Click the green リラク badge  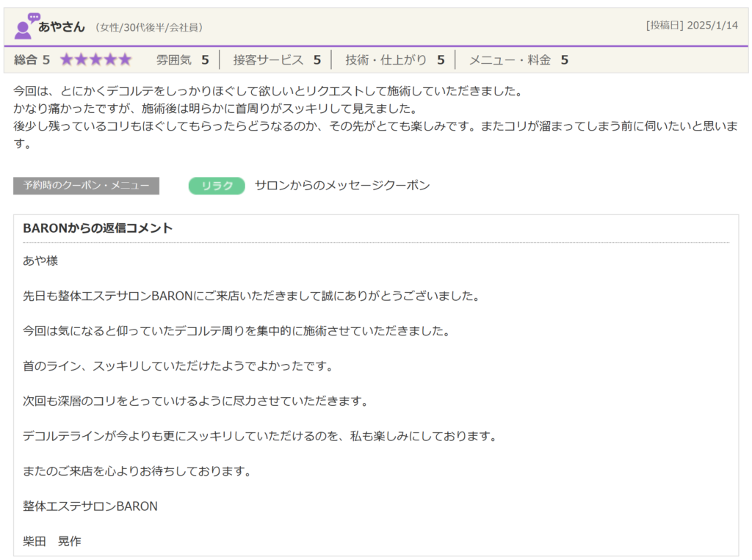click(x=217, y=186)
